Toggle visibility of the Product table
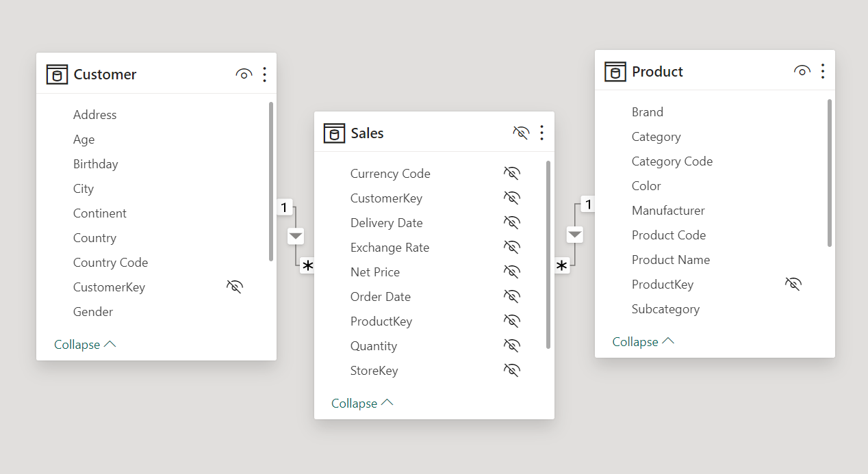Image resolution: width=868 pixels, height=474 pixels. click(x=802, y=71)
